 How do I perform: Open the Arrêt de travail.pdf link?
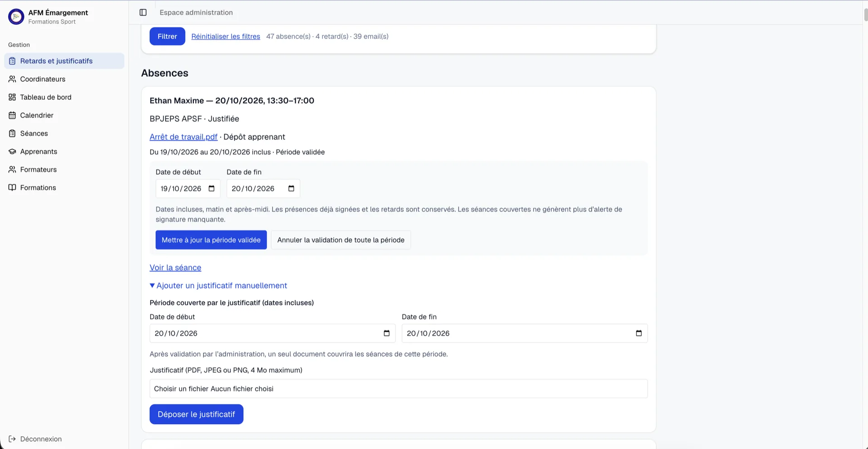(x=184, y=137)
